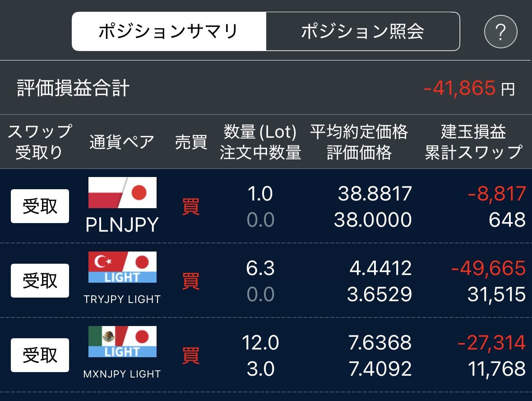The height and width of the screenshot is (401, 532).
Task: Tap the PLNJPY pair name label
Action: [122, 224]
